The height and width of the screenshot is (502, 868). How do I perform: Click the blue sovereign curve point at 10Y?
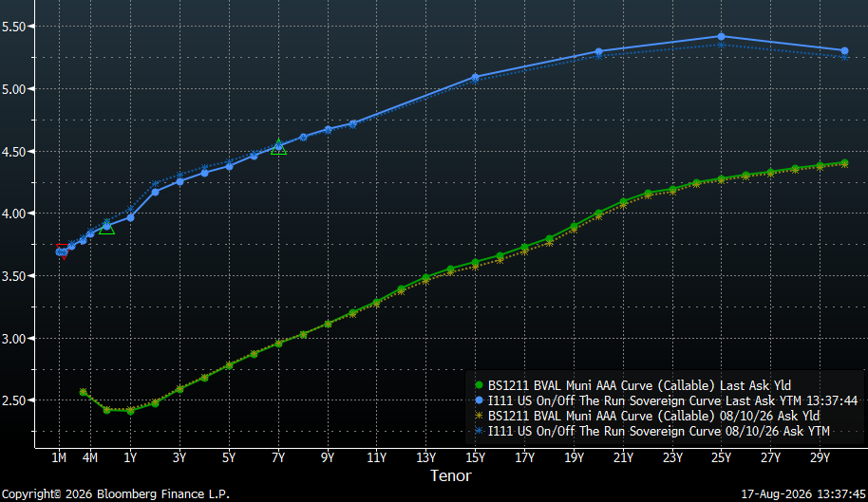coord(352,124)
